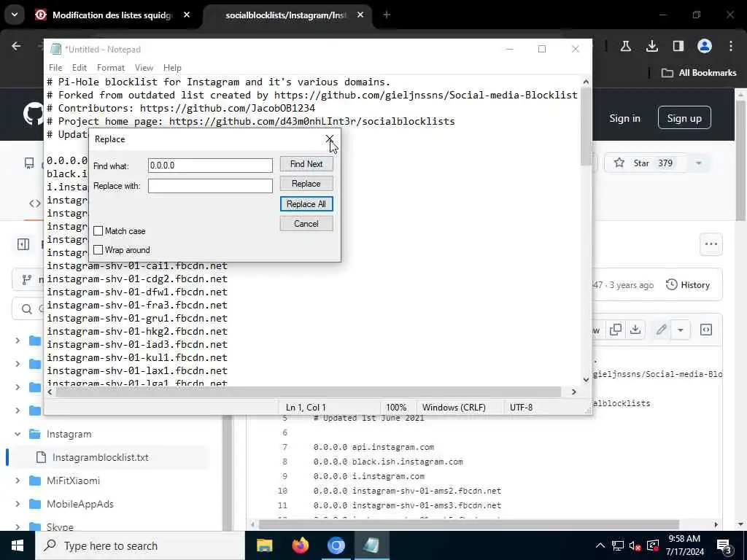
Task: Open Notepad Help menu
Action: tap(172, 68)
